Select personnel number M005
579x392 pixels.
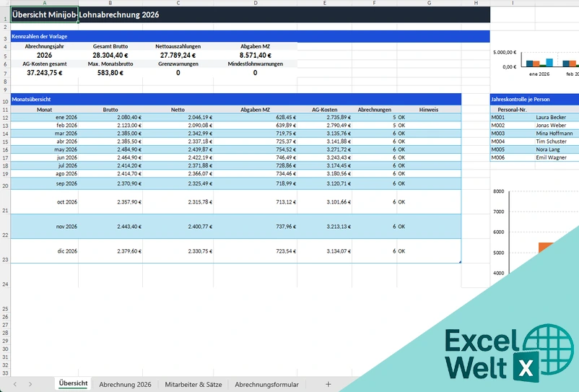pos(513,149)
